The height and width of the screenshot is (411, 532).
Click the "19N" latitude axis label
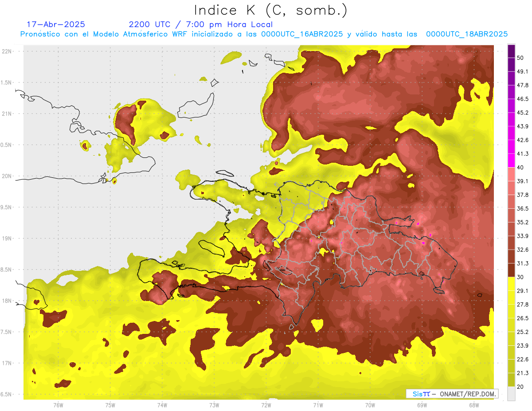[x=7, y=238]
